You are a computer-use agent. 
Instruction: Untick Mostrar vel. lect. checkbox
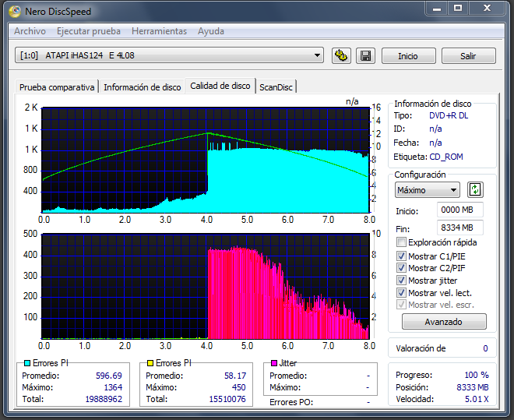[x=401, y=293]
